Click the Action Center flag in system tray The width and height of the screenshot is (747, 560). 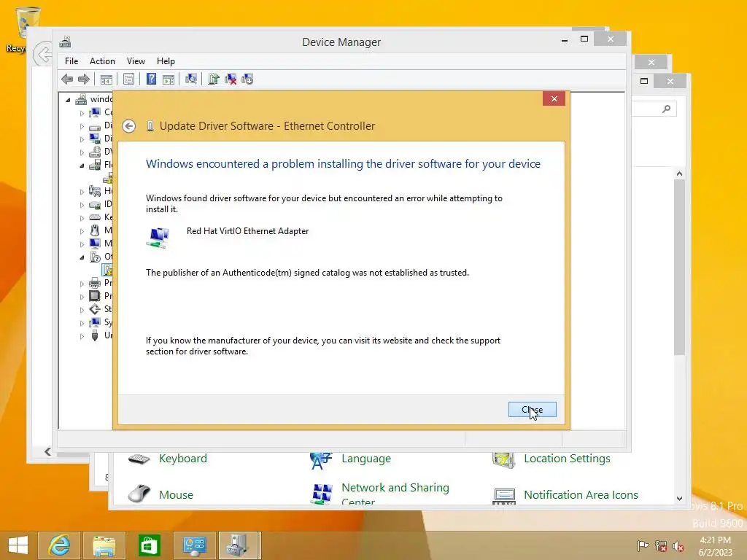[643, 545]
